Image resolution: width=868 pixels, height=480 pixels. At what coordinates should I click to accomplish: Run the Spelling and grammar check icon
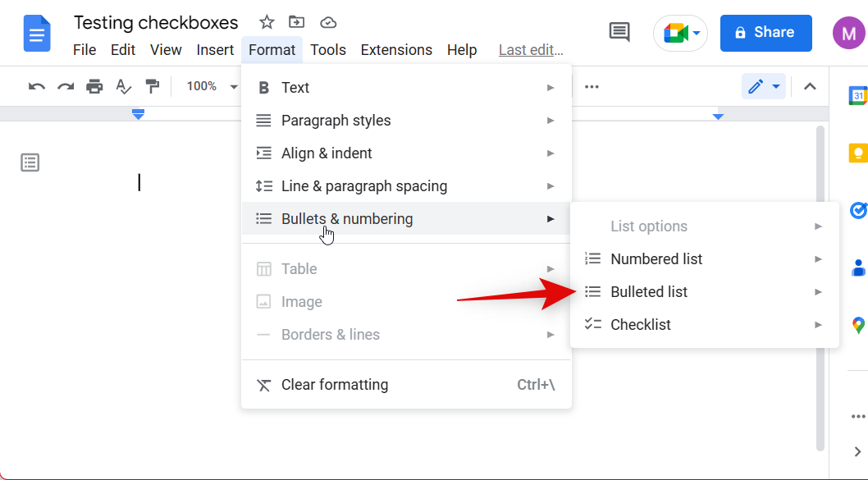123,86
